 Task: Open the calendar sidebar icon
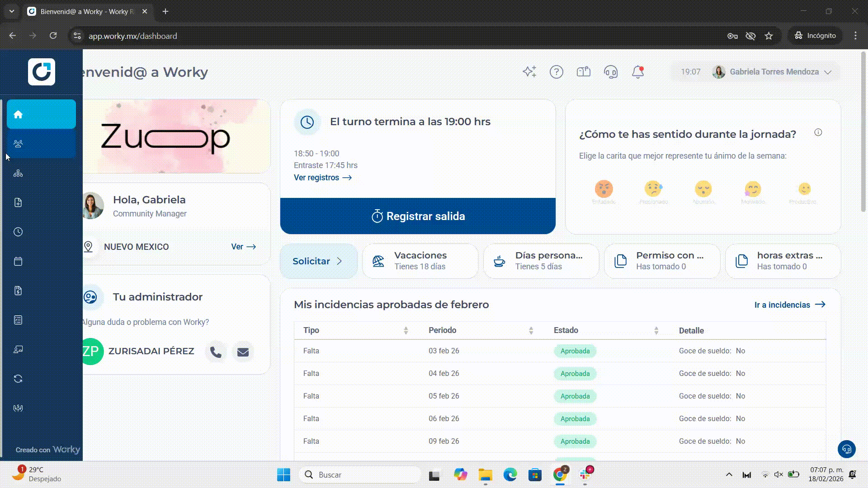coord(18,261)
